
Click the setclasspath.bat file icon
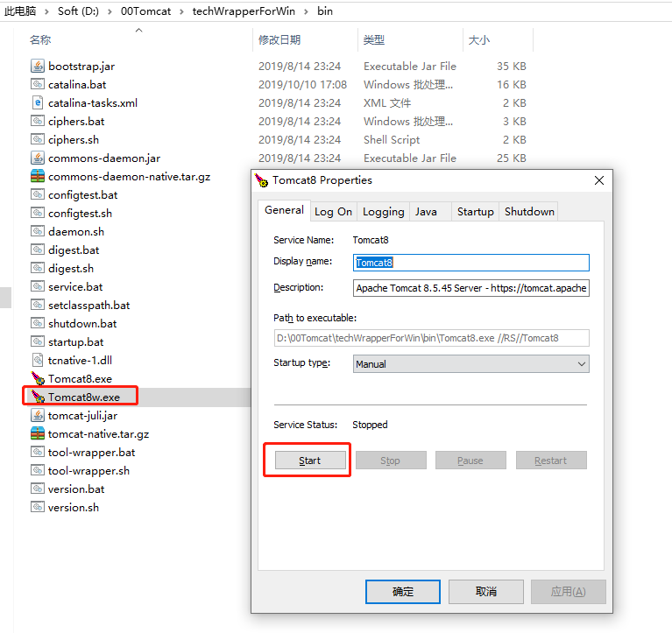pos(38,305)
